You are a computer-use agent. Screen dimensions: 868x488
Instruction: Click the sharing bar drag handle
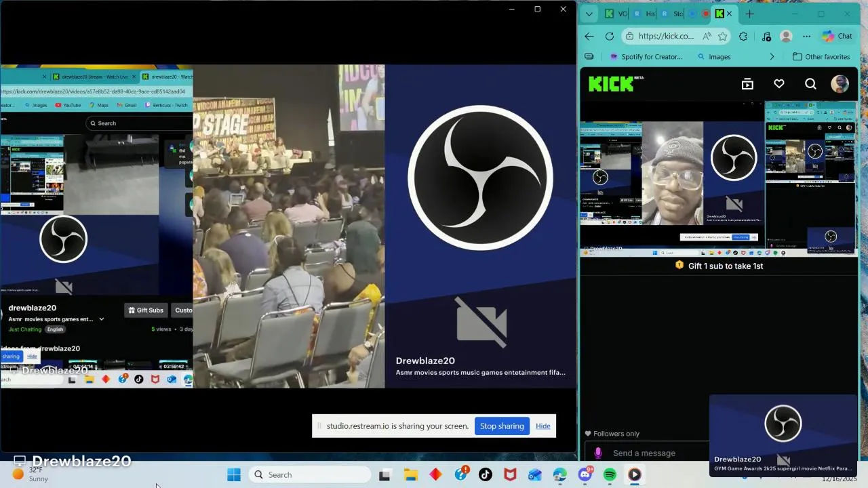point(319,426)
